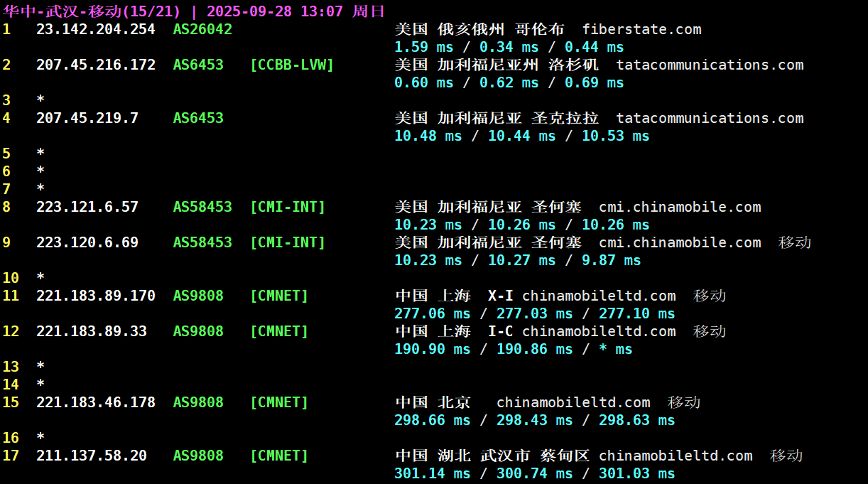Click the 'I-C' label on hop 12

(501, 331)
